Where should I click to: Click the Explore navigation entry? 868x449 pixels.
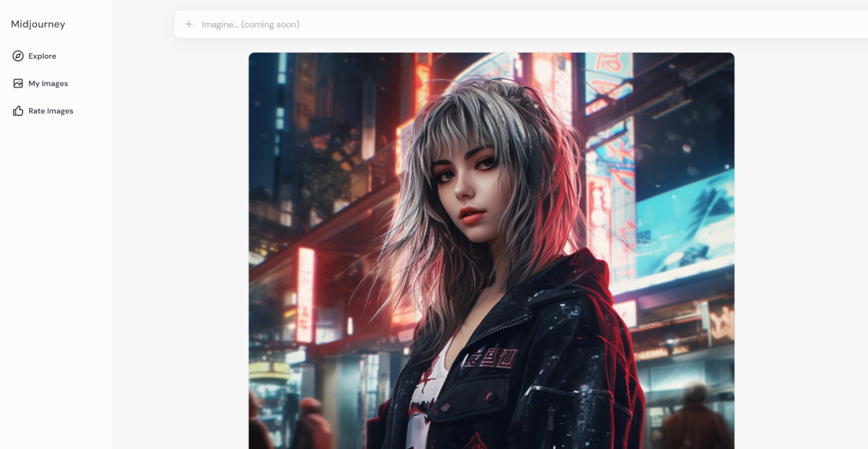42,56
